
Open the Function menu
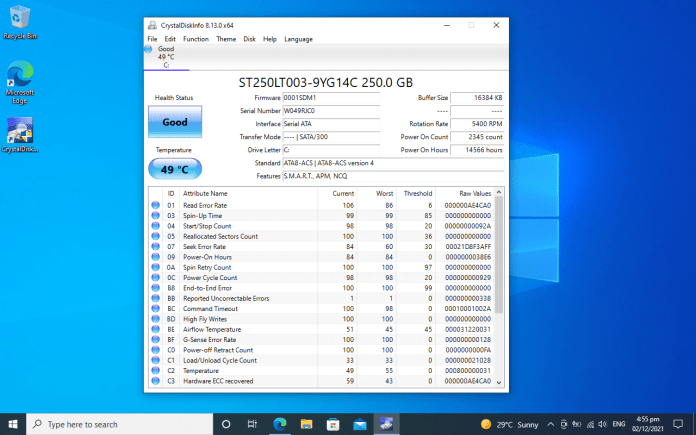196,39
